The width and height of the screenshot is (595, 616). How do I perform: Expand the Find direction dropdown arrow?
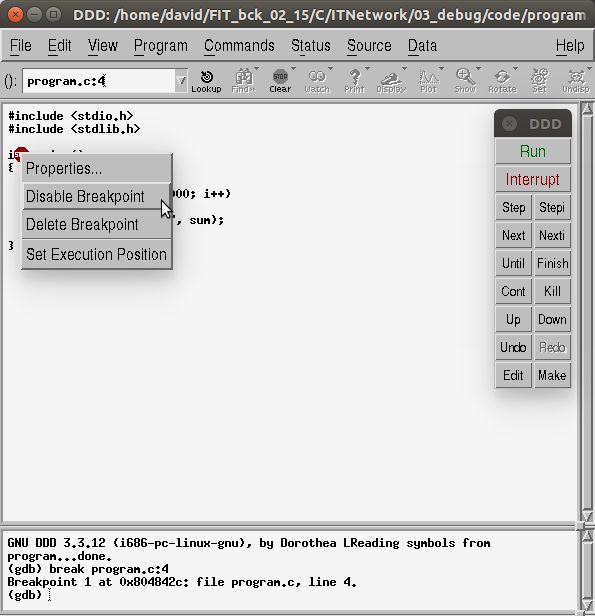(x=256, y=69)
